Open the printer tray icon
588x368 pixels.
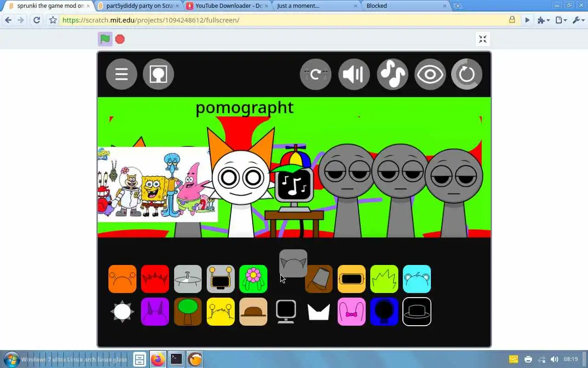(x=528, y=359)
